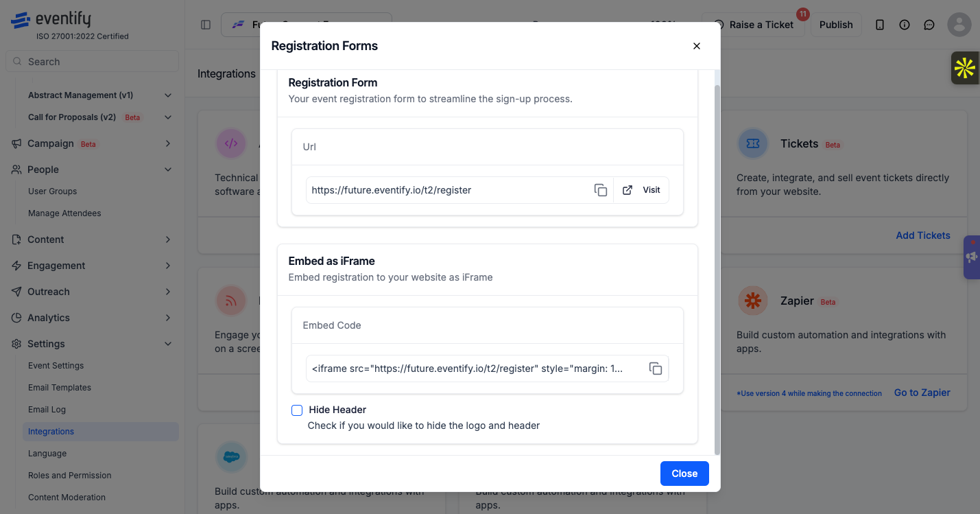Copy the iFrame embed code
The image size is (980, 514).
point(656,369)
